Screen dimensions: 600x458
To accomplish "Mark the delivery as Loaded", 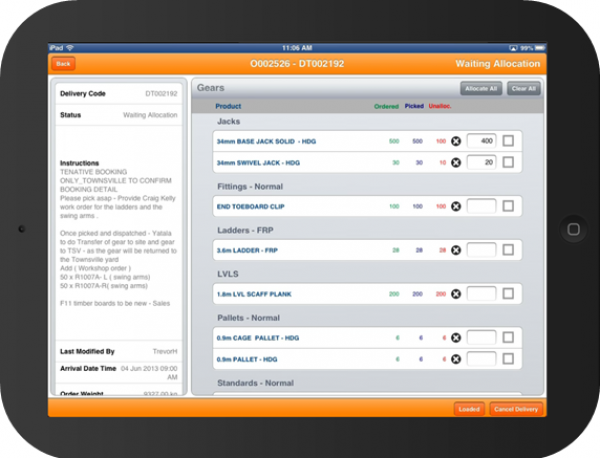I will 469,409.
